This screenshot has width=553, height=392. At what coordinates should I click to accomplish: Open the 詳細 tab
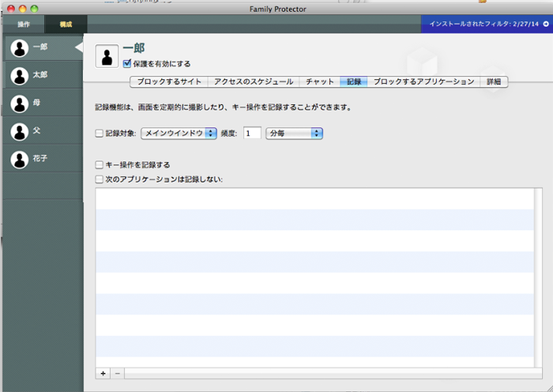(494, 82)
